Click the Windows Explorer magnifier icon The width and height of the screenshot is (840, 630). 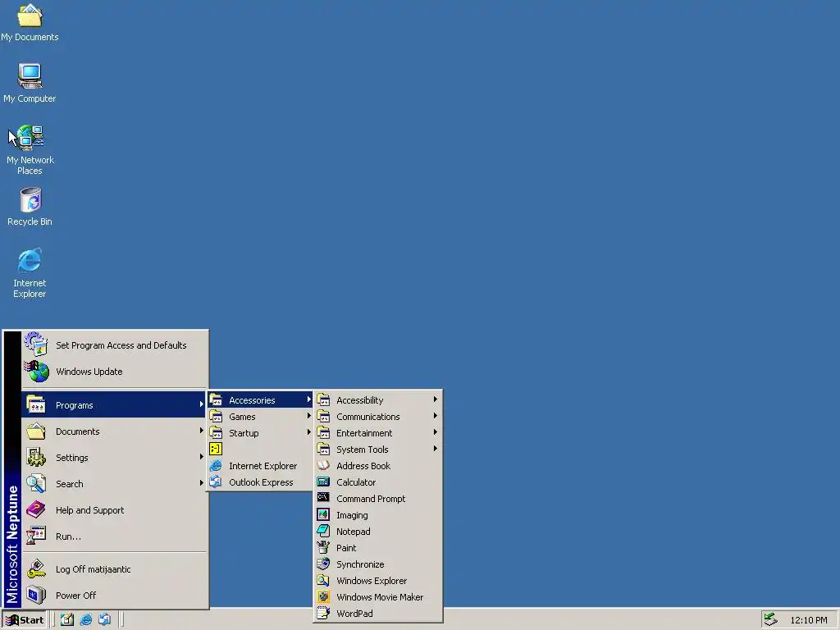click(x=323, y=581)
